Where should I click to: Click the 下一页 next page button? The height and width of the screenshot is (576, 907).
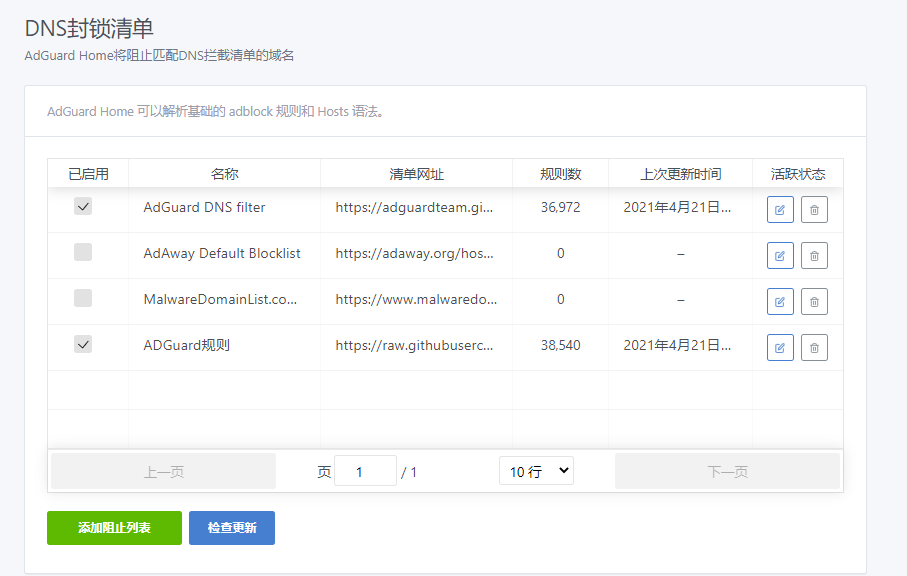727,471
